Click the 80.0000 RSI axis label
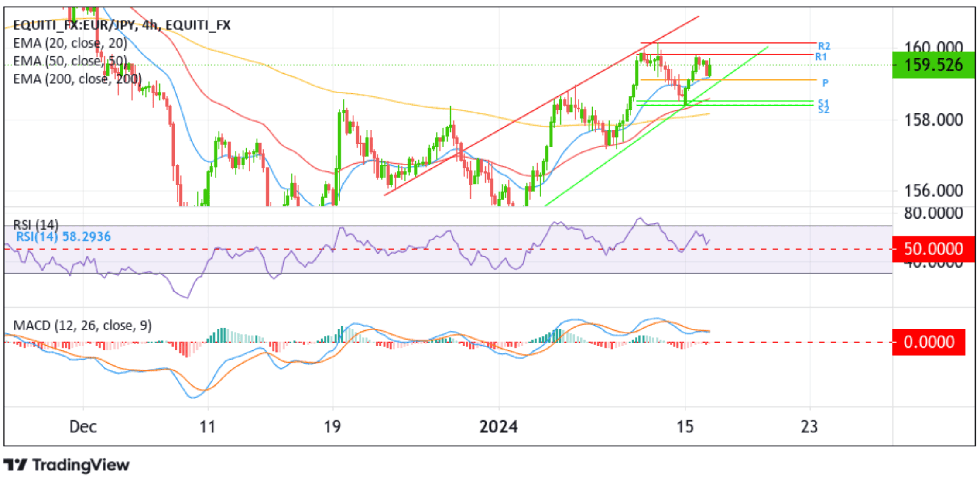This screenshot has height=487, width=980. tap(933, 213)
